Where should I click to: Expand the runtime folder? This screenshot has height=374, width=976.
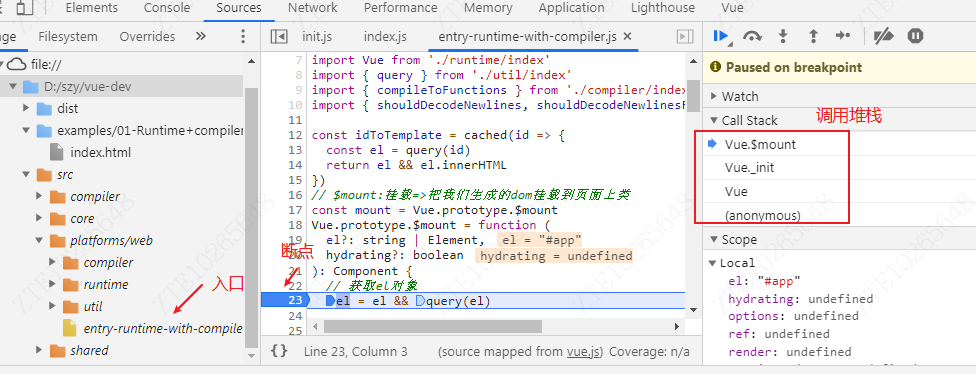[53, 284]
